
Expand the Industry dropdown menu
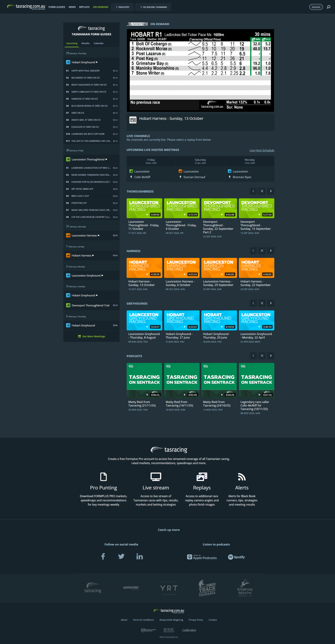click(x=123, y=7)
